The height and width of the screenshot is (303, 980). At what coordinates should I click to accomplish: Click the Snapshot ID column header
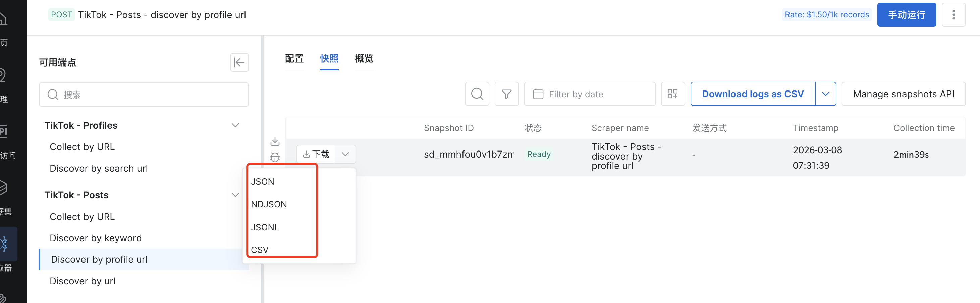(448, 128)
